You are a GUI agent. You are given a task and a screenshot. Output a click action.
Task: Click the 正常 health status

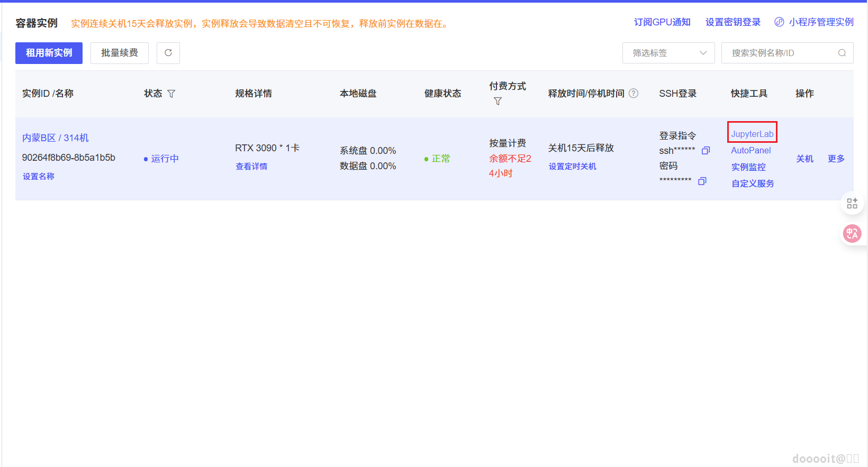coord(441,159)
